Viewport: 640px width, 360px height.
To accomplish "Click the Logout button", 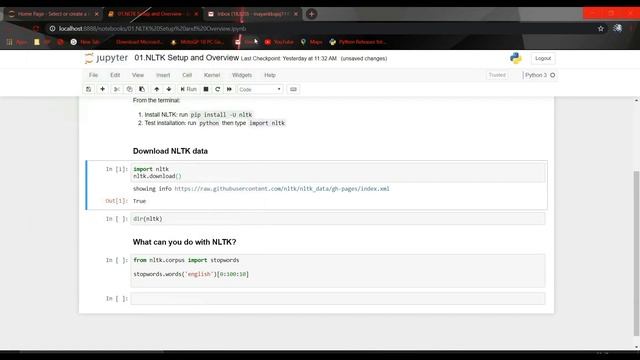I will 543,58.
